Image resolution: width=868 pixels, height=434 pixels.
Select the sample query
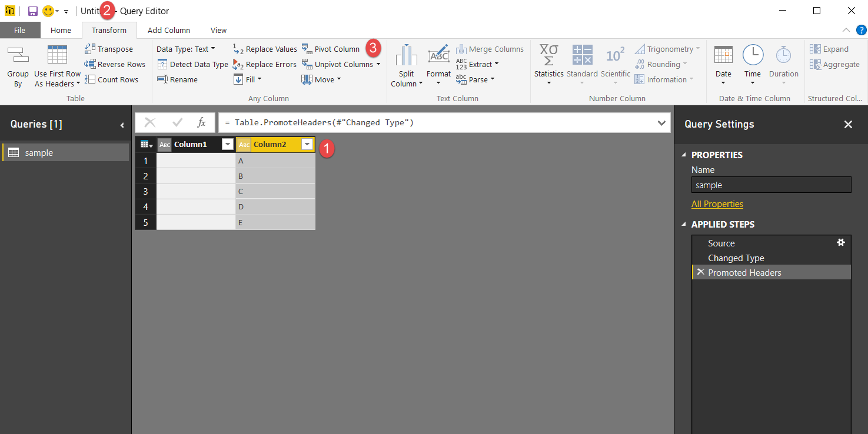point(65,152)
